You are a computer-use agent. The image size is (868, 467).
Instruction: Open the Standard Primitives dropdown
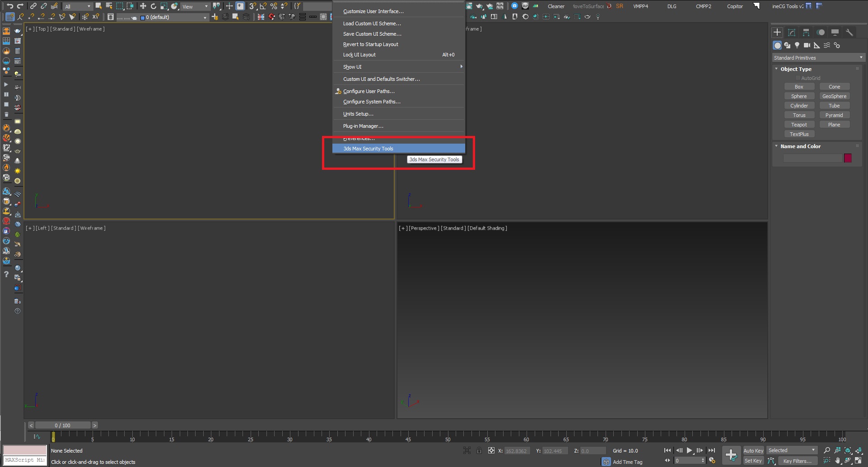[817, 57]
